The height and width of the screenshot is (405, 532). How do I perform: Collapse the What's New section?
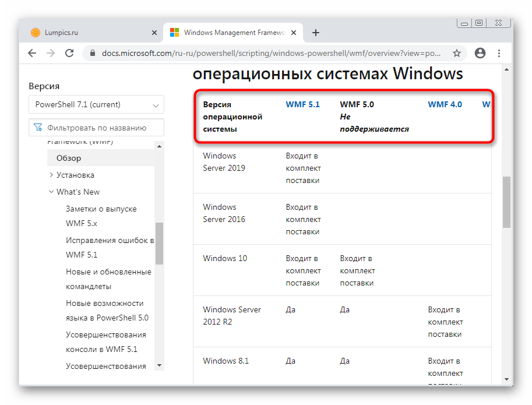click(x=51, y=192)
